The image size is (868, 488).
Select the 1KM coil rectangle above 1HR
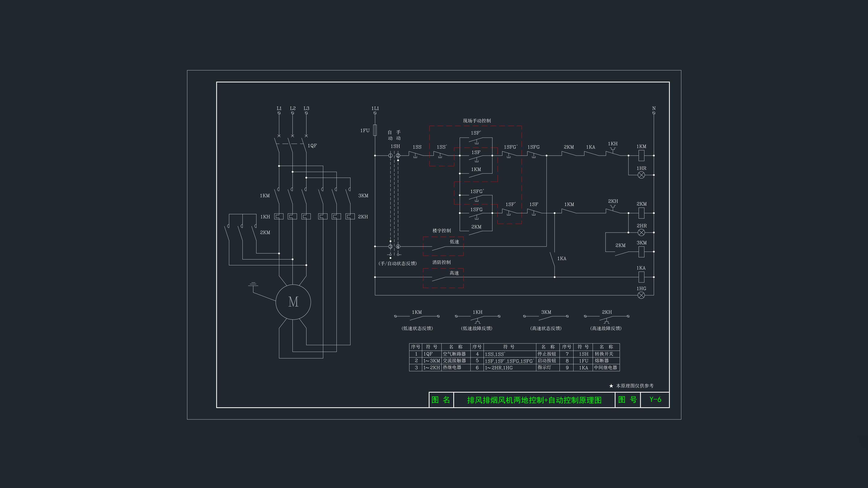tap(642, 155)
